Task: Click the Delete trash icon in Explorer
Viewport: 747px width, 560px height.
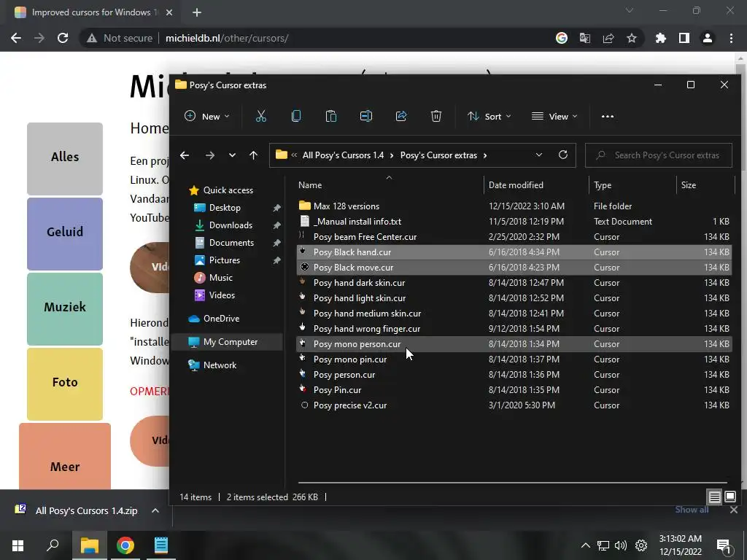Action: [x=436, y=116]
